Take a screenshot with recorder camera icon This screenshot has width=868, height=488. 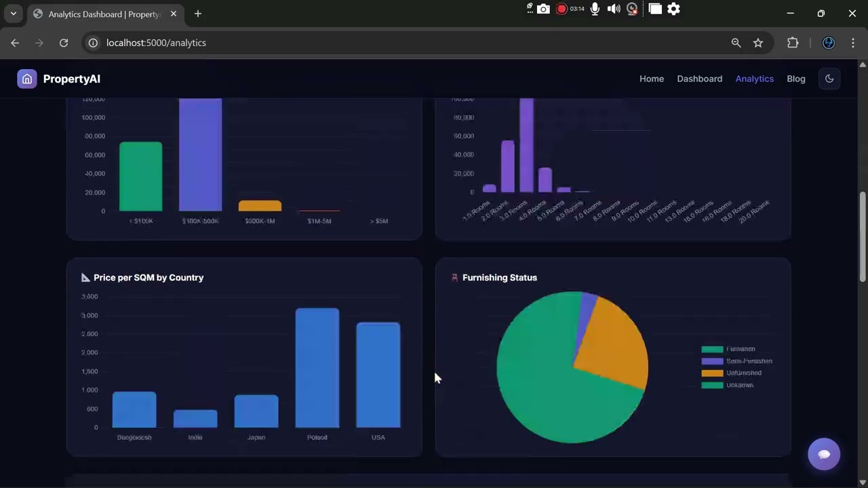click(x=543, y=9)
